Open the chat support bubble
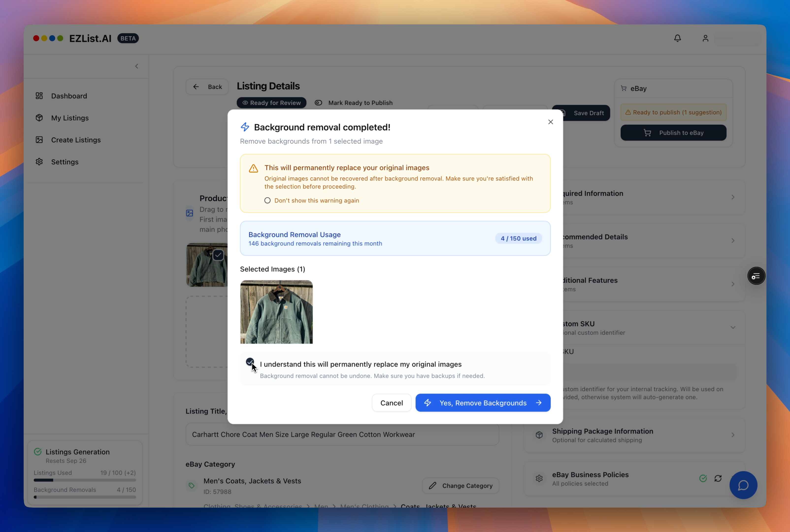 pyautogui.click(x=743, y=485)
